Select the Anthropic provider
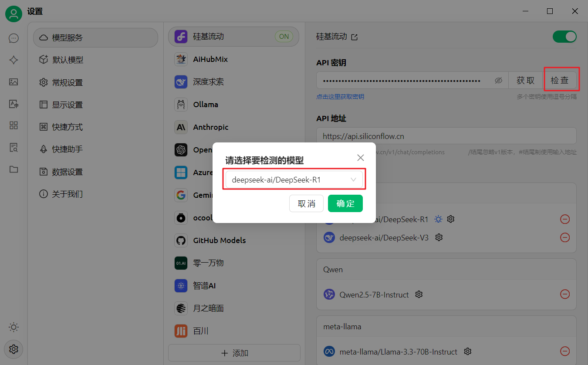The image size is (588, 365). pyautogui.click(x=234, y=127)
